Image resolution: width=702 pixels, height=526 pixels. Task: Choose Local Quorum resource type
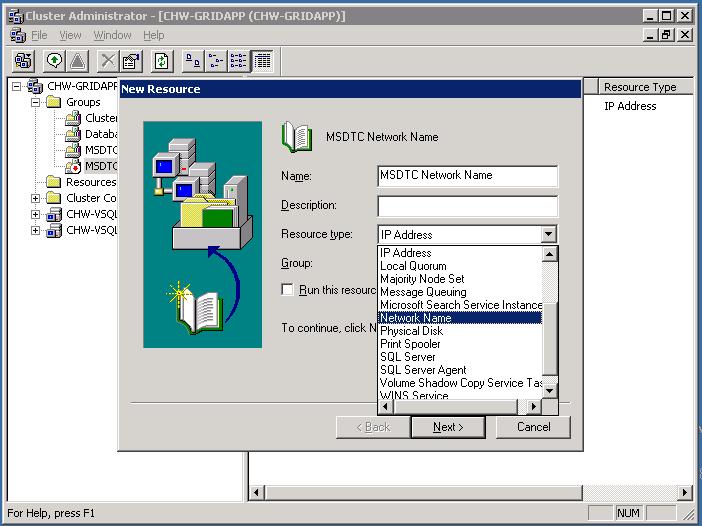point(460,266)
